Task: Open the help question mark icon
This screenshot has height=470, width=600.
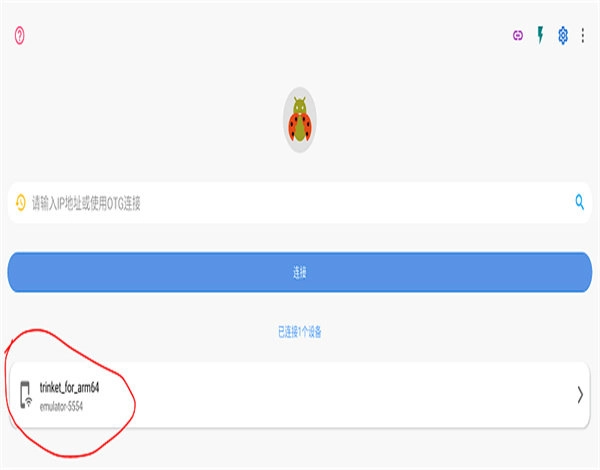Action: coord(20,36)
